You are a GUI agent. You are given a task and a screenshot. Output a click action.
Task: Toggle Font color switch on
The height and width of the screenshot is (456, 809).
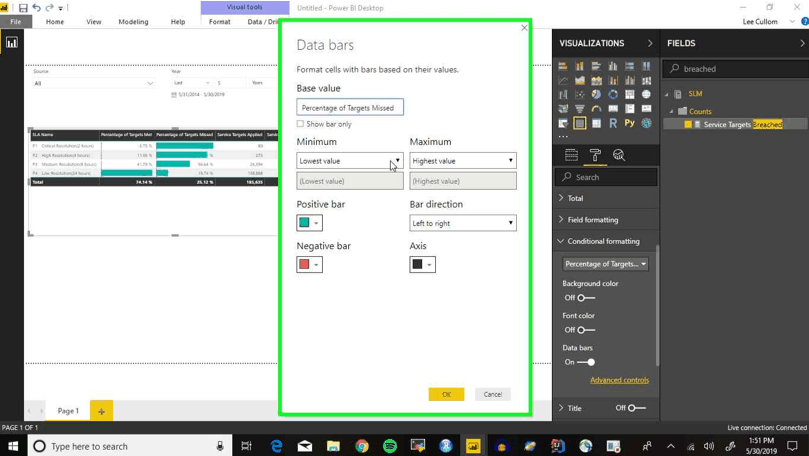pyautogui.click(x=586, y=330)
